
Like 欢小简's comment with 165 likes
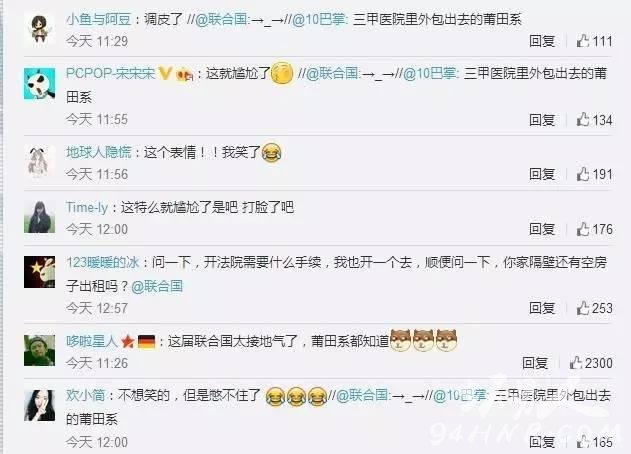tap(583, 442)
